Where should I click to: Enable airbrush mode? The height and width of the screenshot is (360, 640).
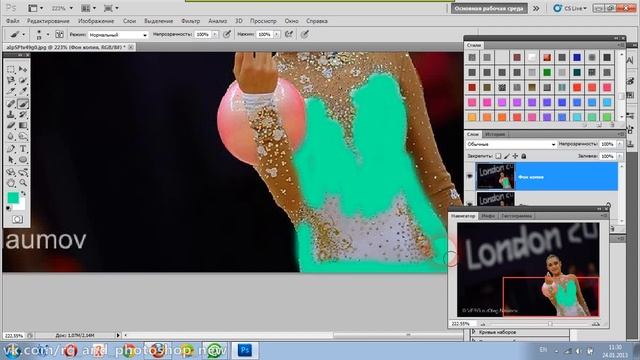point(289,34)
